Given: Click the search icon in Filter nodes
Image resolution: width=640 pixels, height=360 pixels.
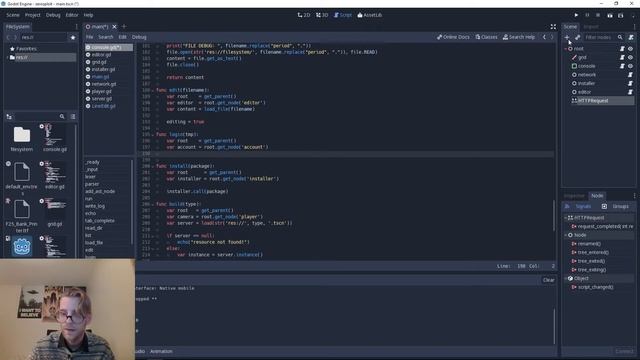Looking at the screenshot, I should [620, 37].
